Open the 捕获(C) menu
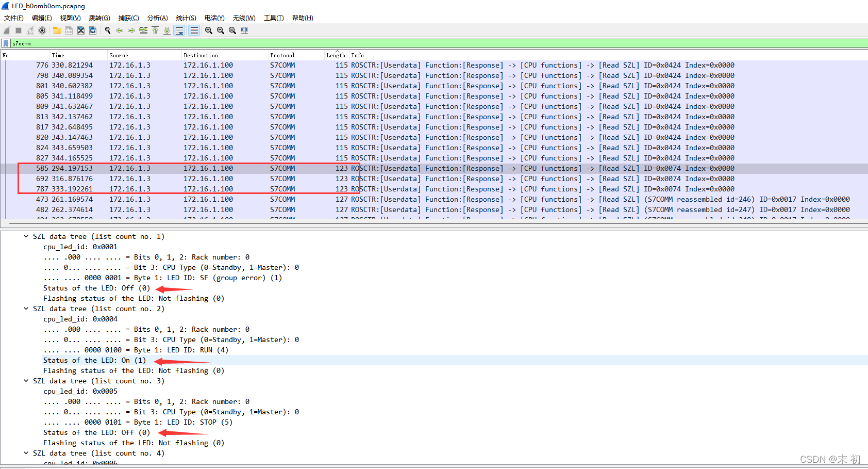Image resolution: width=868 pixels, height=469 pixels. coord(128,18)
